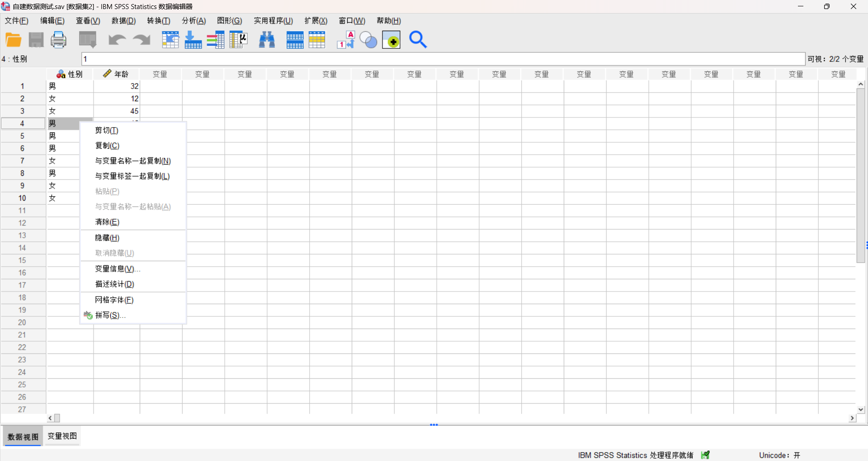
Task: Click the vertical scrollbar thumb
Action: tap(861, 176)
